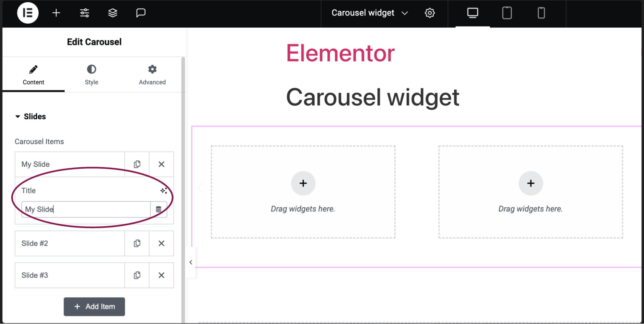This screenshot has height=324, width=644.
Task: Open the Notes comment icon
Action: tap(141, 13)
